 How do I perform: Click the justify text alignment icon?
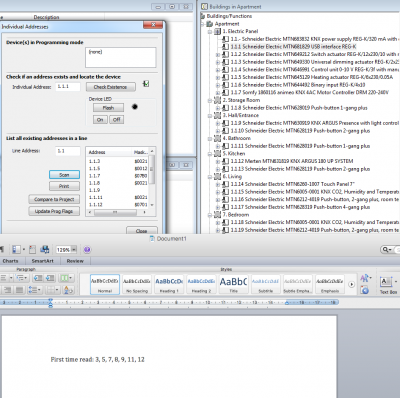(20, 290)
